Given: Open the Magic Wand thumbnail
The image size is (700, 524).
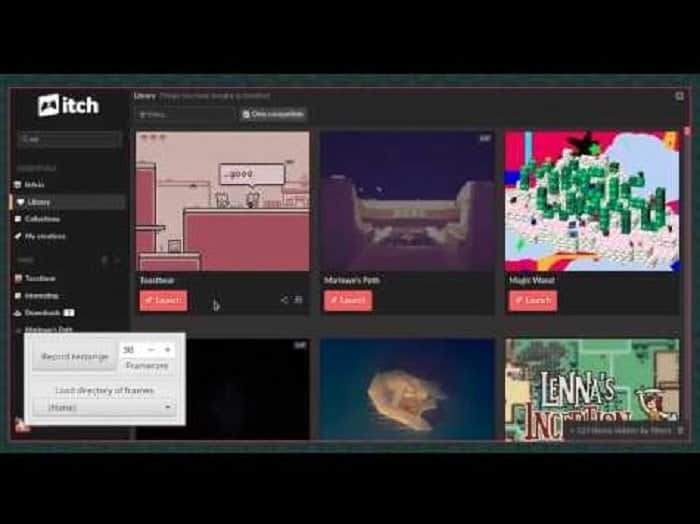Looking at the screenshot, I should (592, 201).
